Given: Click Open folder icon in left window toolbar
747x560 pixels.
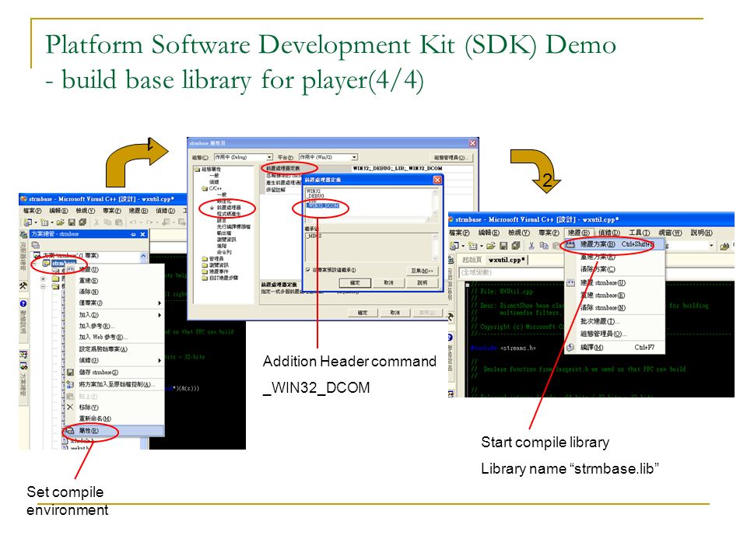Looking at the screenshot, I should (x=61, y=222).
